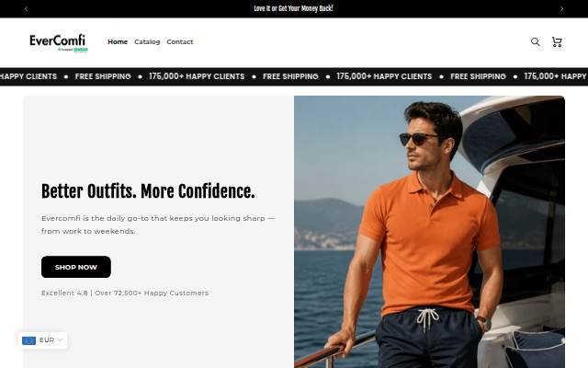Open the Contact menu item

(180, 41)
